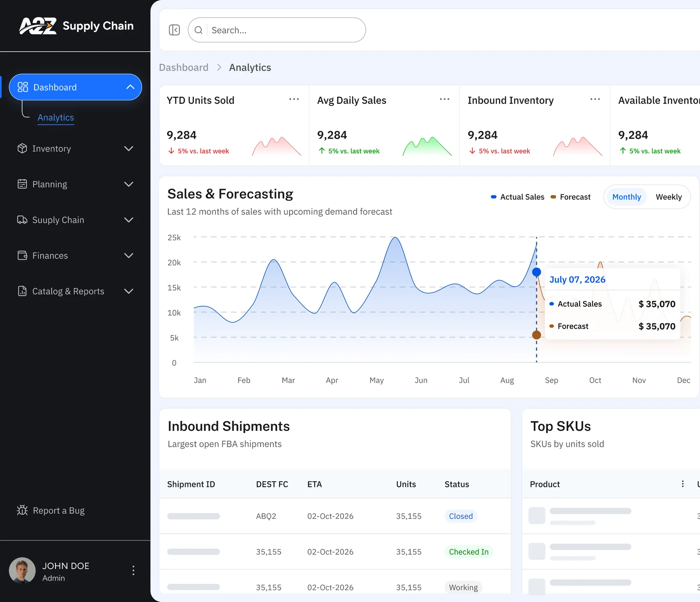Click the Inventory box icon
The height and width of the screenshot is (602, 700).
click(x=22, y=148)
